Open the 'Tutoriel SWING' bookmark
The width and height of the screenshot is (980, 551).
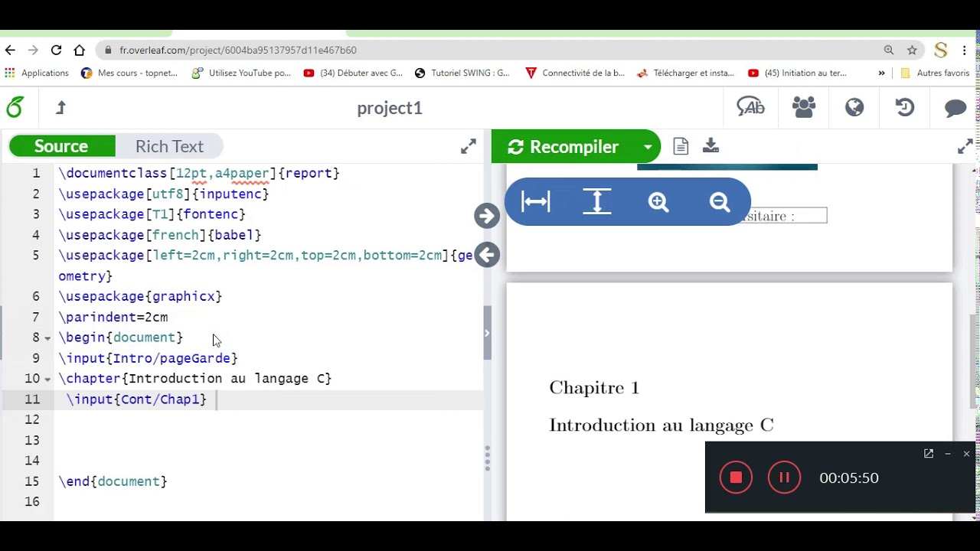coord(462,73)
